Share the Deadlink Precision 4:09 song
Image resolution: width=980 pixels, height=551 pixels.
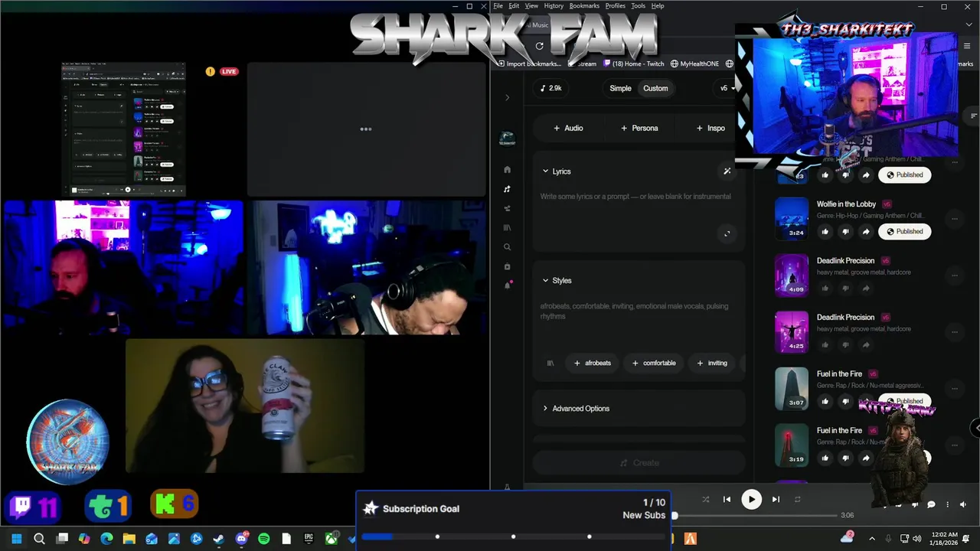[x=865, y=289]
